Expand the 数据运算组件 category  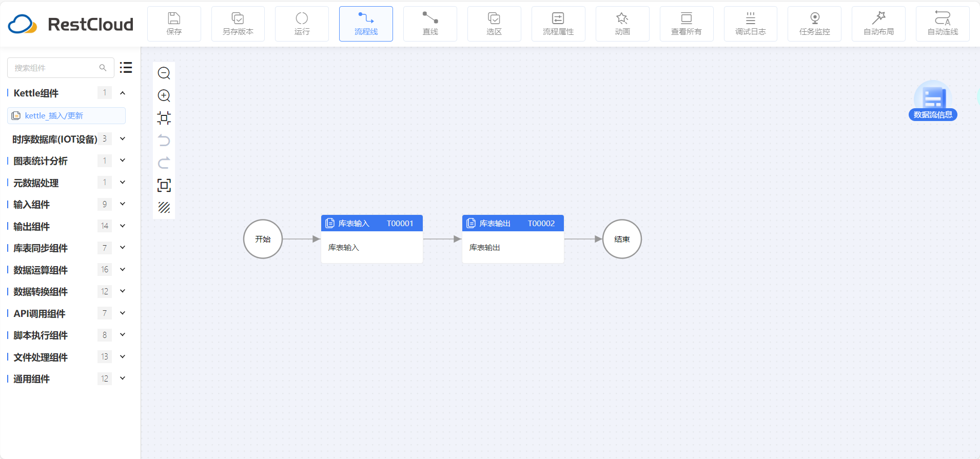click(123, 270)
